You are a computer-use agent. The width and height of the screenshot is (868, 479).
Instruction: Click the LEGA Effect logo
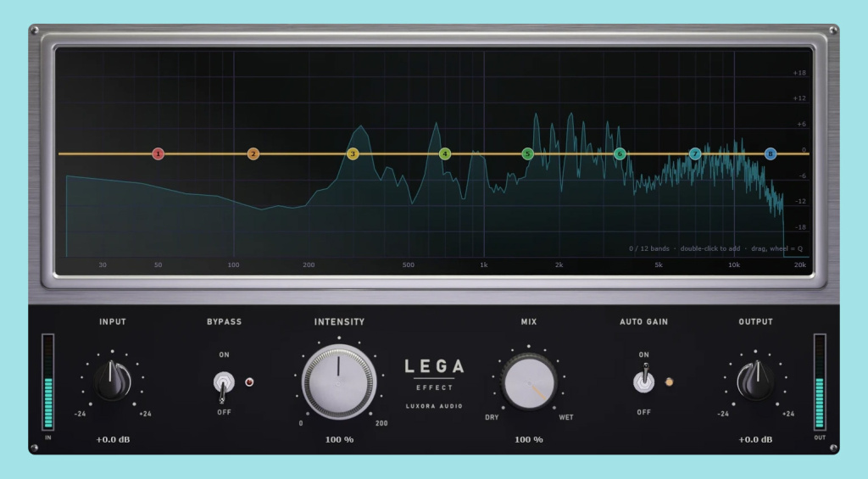pyautogui.click(x=435, y=375)
